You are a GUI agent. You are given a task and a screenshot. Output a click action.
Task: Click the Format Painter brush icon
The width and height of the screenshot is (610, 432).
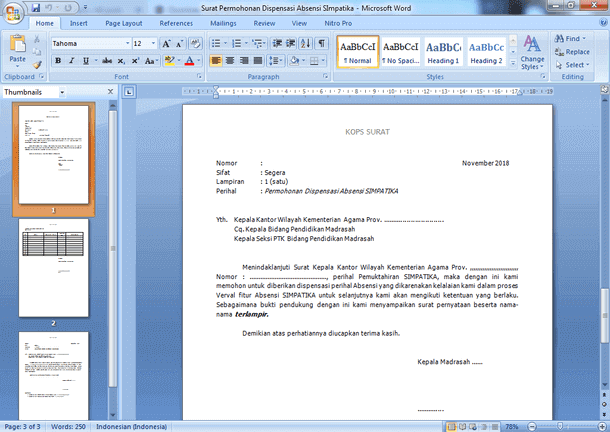(x=38, y=65)
